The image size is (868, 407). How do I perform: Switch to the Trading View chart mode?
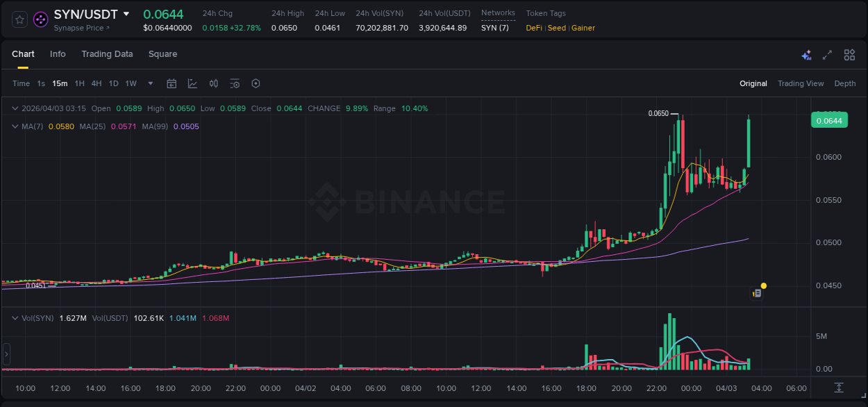pyautogui.click(x=800, y=83)
